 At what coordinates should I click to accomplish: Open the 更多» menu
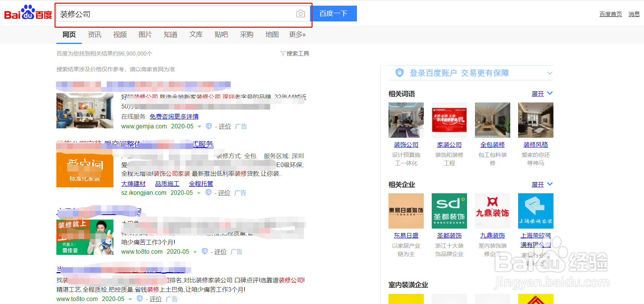pos(297,35)
